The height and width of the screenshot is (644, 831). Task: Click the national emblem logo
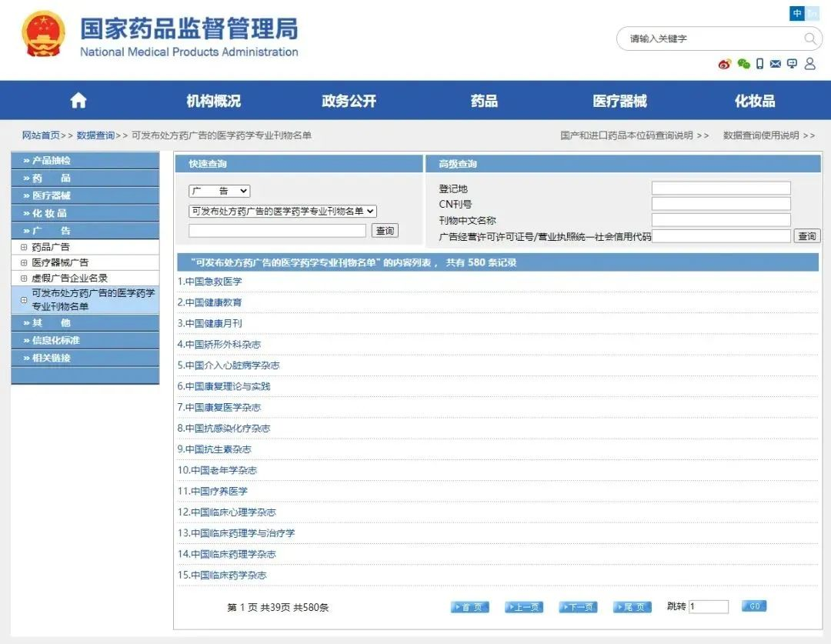43,34
